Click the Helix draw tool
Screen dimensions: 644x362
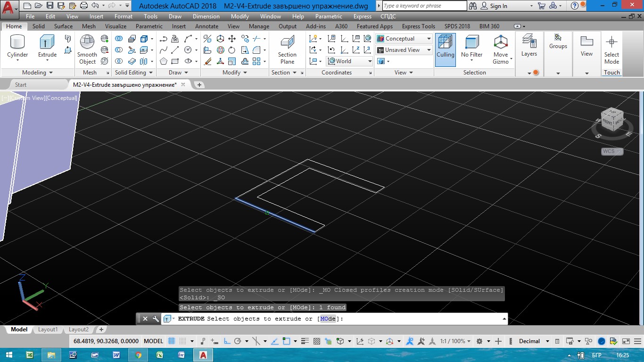pyautogui.click(x=175, y=39)
